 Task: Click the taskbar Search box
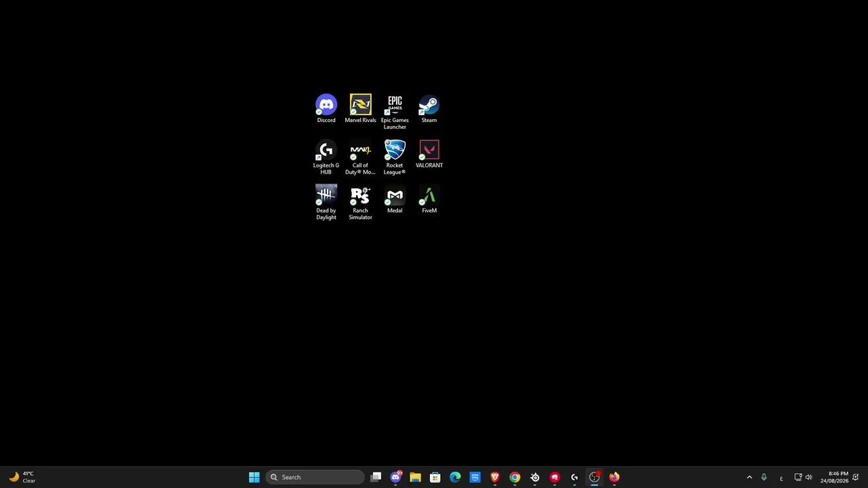tap(315, 477)
